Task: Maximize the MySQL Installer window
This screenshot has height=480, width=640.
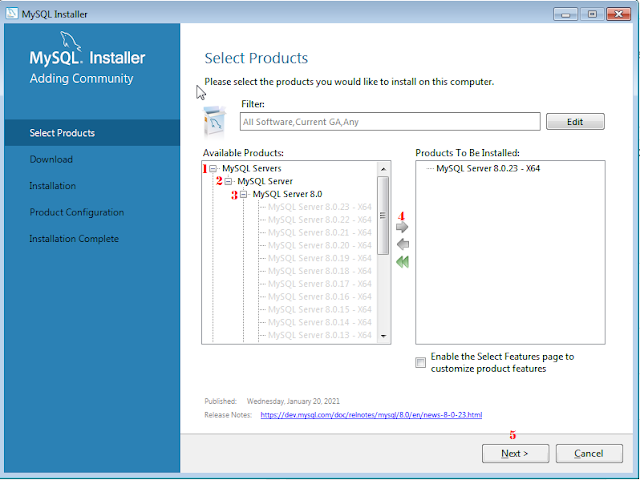Action: coord(592,14)
